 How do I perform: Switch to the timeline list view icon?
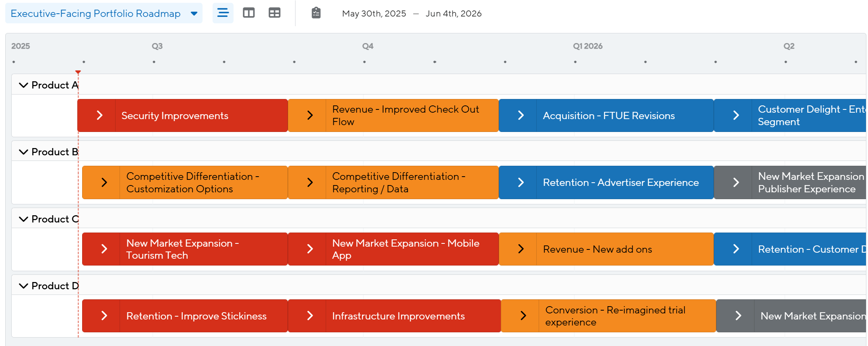223,13
